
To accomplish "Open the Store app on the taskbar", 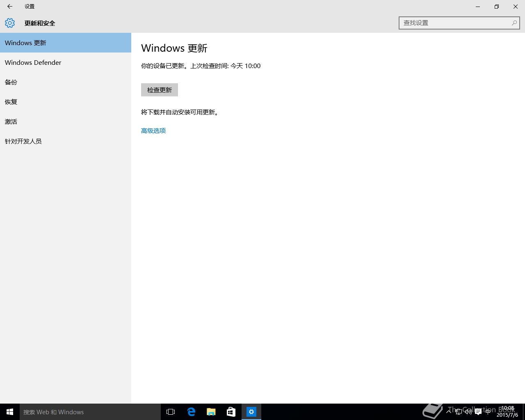I will pos(231,412).
